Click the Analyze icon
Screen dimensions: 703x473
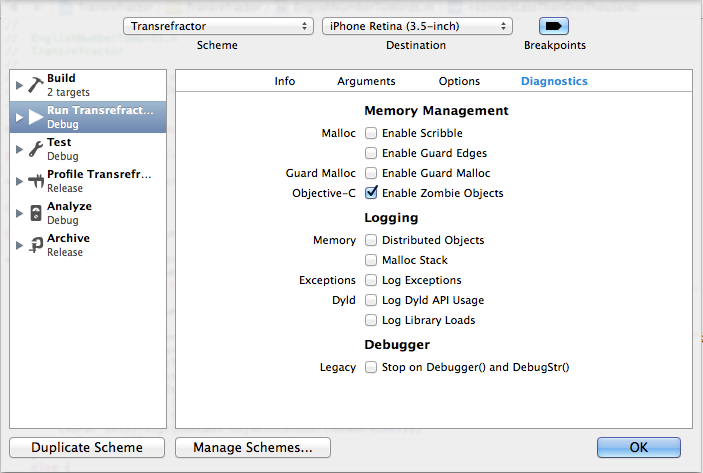[x=36, y=213]
